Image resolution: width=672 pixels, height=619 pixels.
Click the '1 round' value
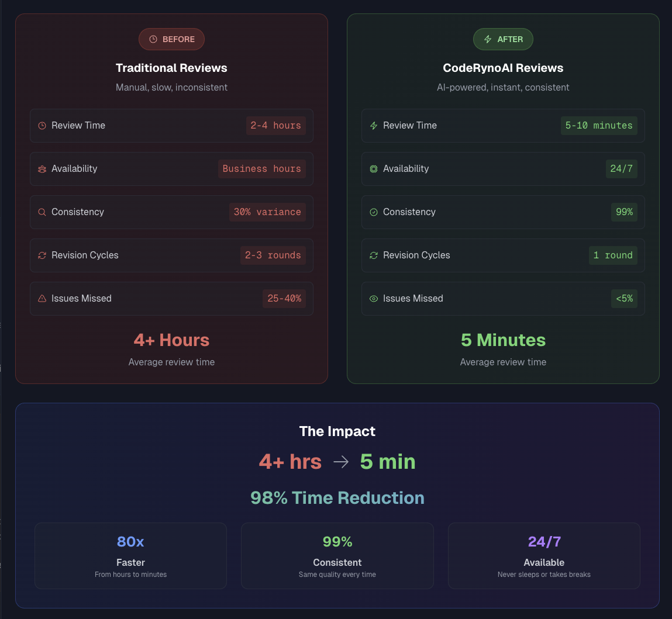tap(613, 255)
